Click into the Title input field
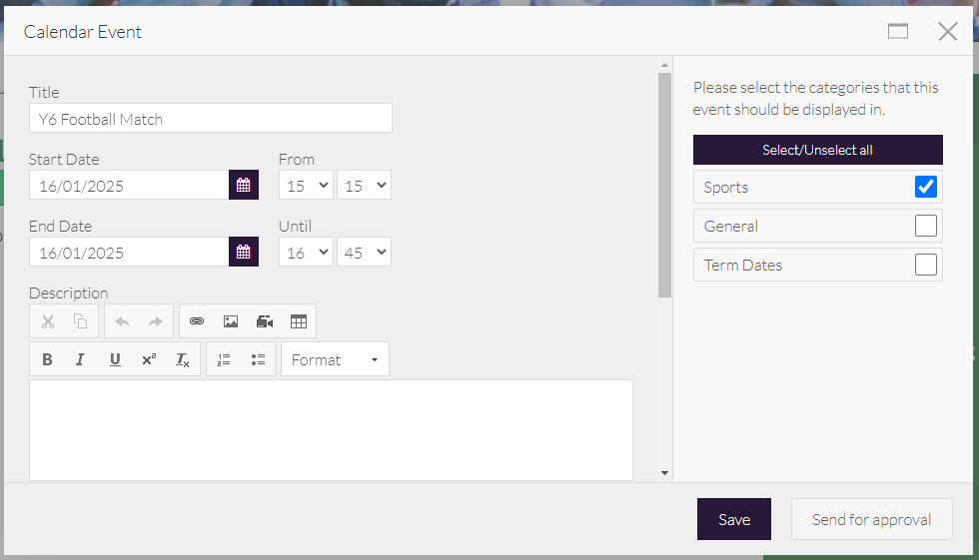The image size is (979, 560). pyautogui.click(x=210, y=119)
